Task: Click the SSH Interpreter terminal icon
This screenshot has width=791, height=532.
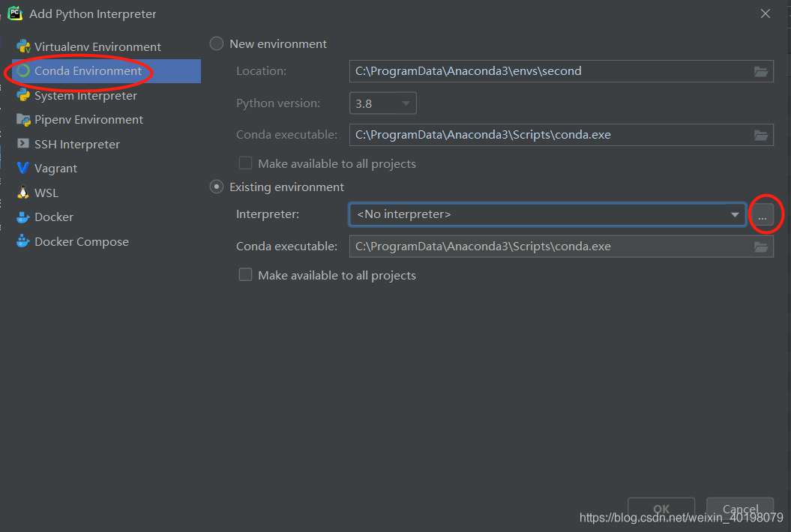Action: tap(23, 144)
